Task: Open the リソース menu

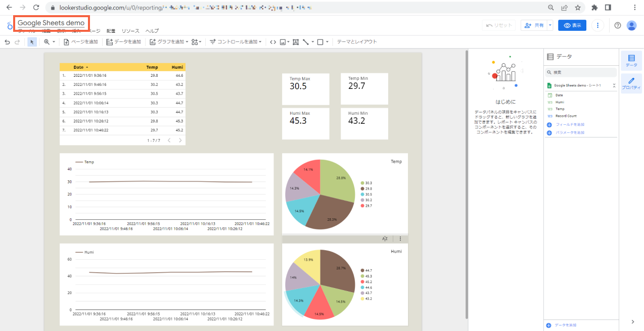Action: click(130, 31)
